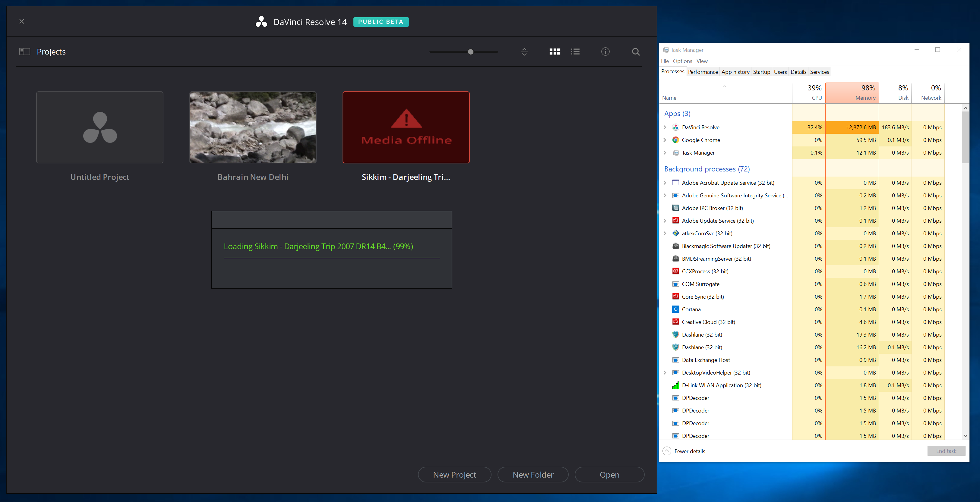Switch to the Startup tab
The image size is (980, 502).
click(x=761, y=72)
